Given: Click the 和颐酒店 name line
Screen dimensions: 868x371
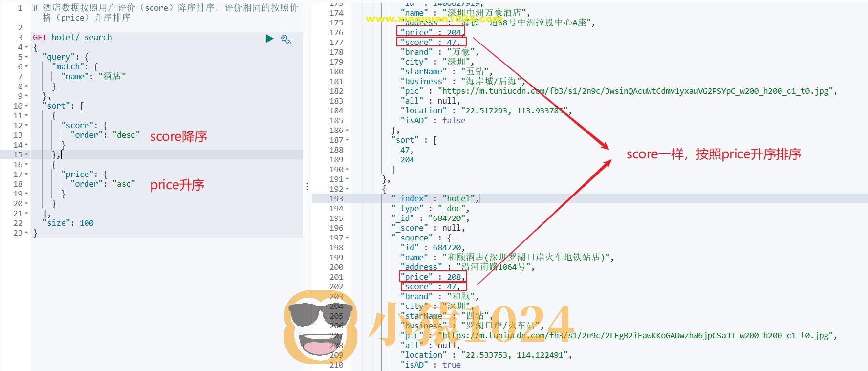Looking at the screenshot, I should coord(507,257).
